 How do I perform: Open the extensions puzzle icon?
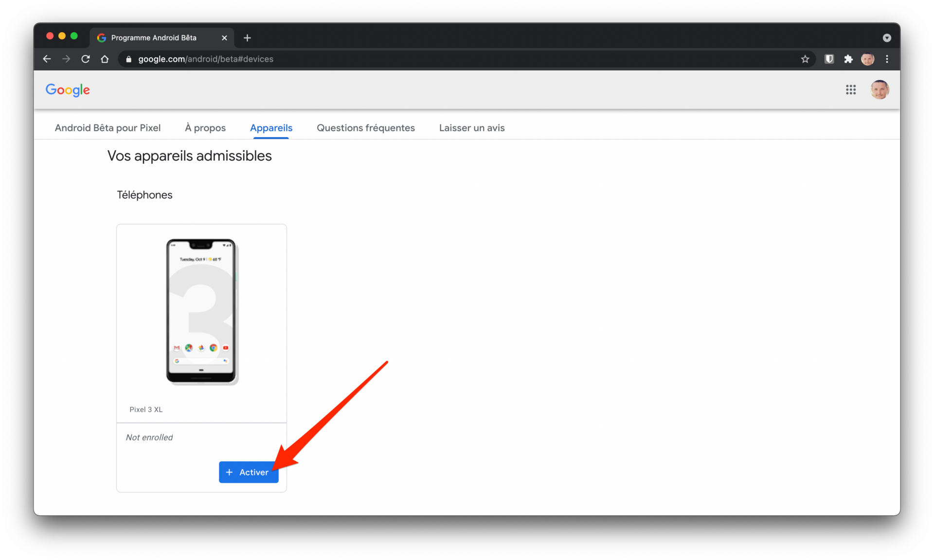tap(848, 59)
